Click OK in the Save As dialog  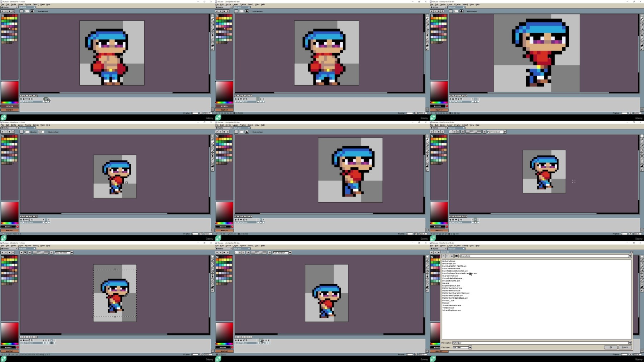pos(611,347)
